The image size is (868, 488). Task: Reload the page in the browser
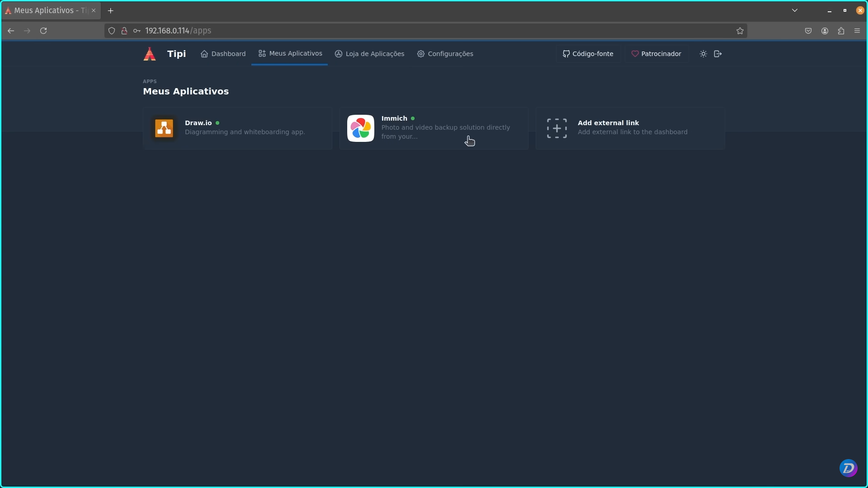pos(43,31)
